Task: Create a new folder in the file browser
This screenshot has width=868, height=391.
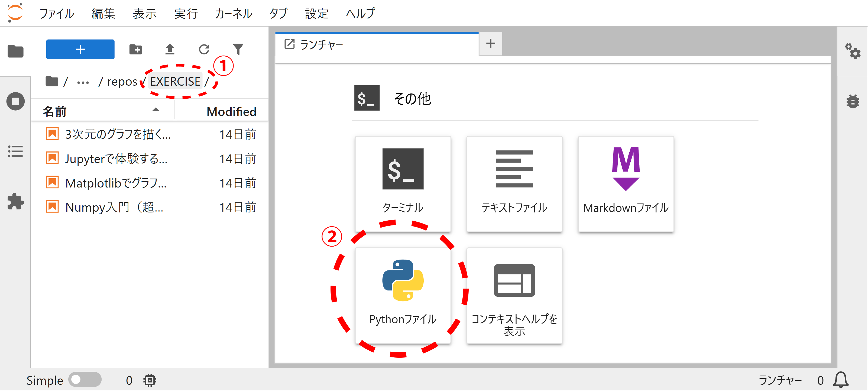Action: point(136,49)
